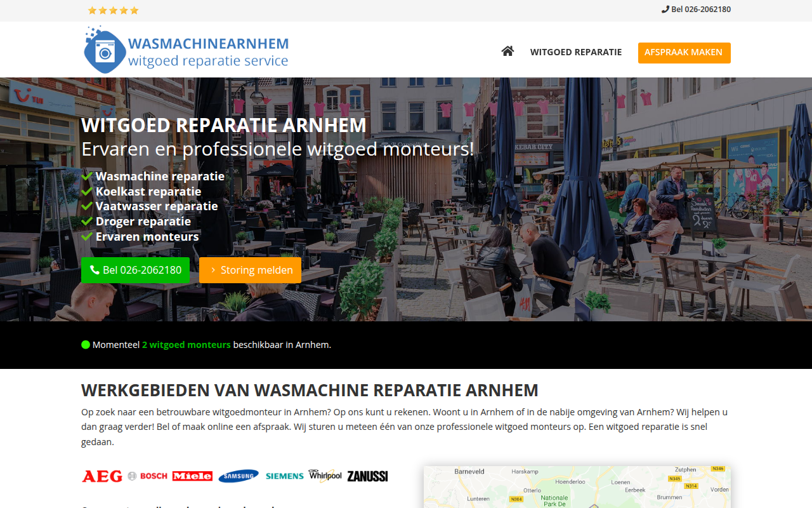Click the 'Droger reparatie' checklist item
This screenshot has width=812, height=508.
point(136,222)
